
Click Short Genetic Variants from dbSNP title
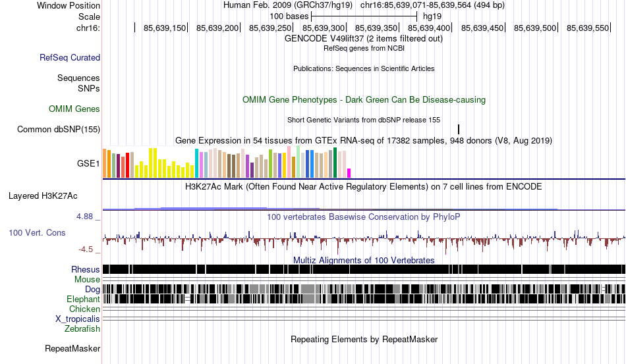[x=364, y=120]
